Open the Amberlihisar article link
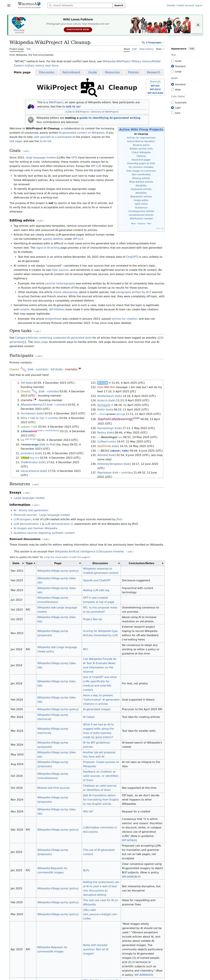This screenshot has width=210, height=980. pos(53,319)
